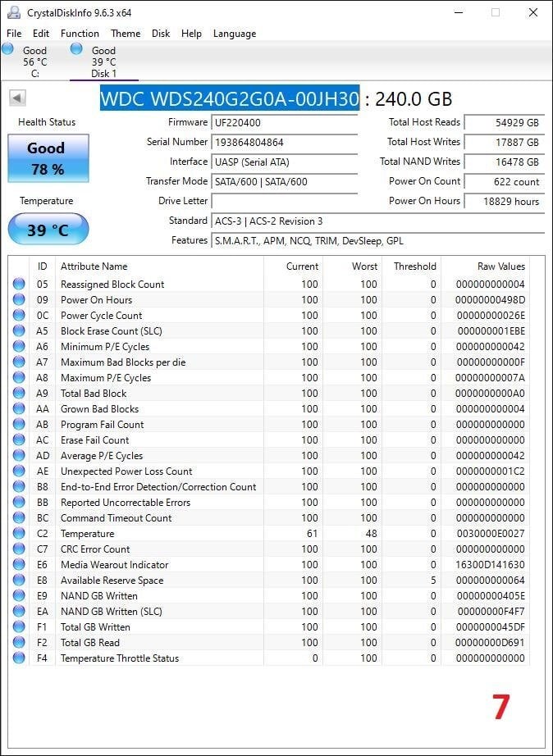Switch to the C: drive tab
This screenshot has width=553, height=756.
[34, 61]
